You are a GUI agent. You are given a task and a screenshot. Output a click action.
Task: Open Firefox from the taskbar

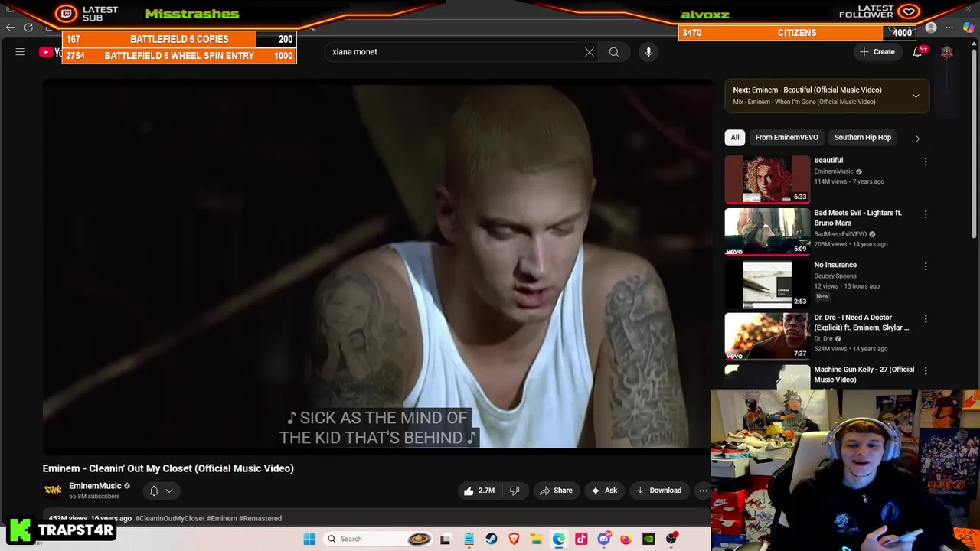(x=626, y=539)
